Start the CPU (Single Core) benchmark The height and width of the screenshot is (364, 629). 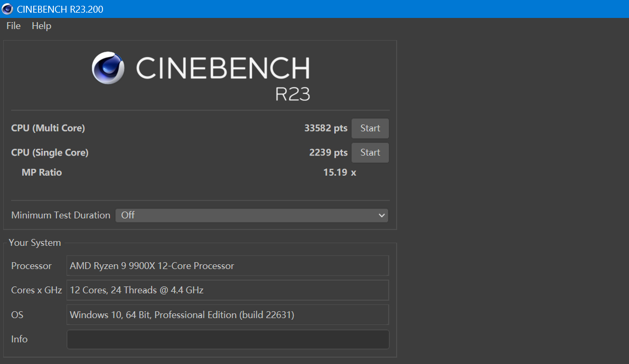370,152
